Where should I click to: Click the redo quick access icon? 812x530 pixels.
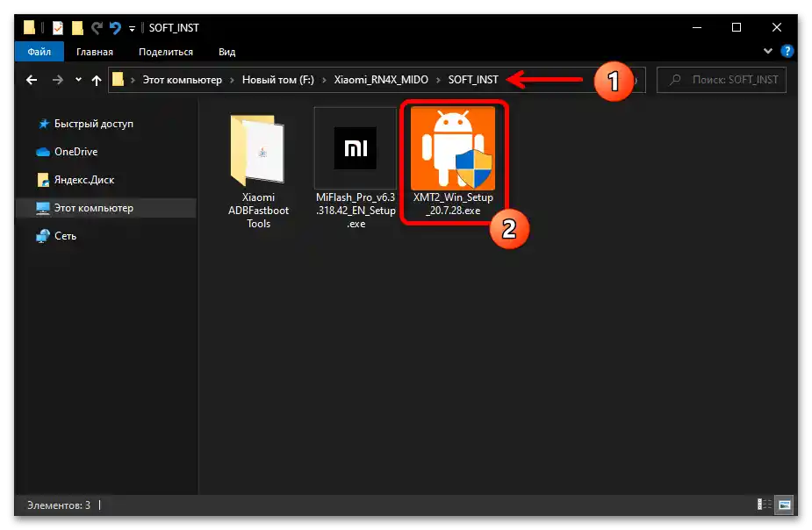(x=97, y=28)
